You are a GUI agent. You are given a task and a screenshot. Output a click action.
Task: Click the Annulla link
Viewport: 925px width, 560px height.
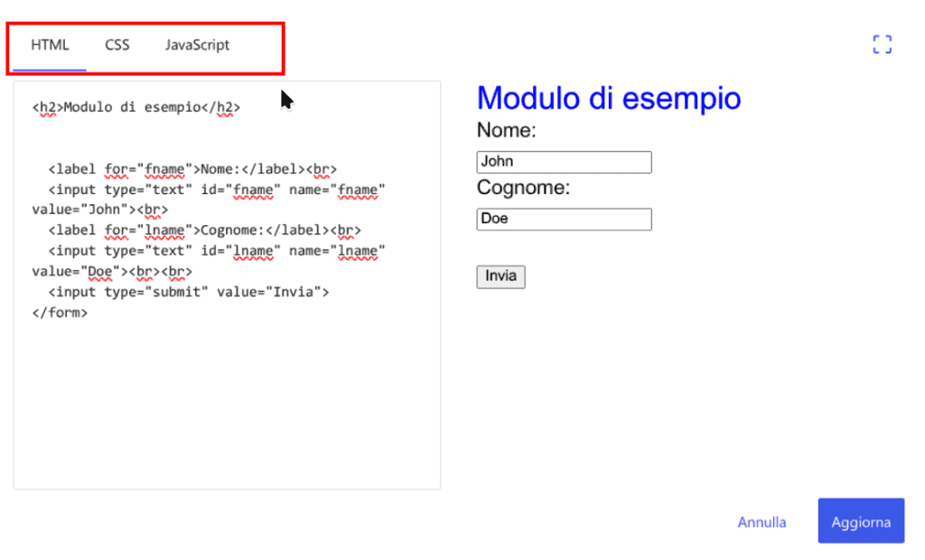pyautogui.click(x=761, y=522)
